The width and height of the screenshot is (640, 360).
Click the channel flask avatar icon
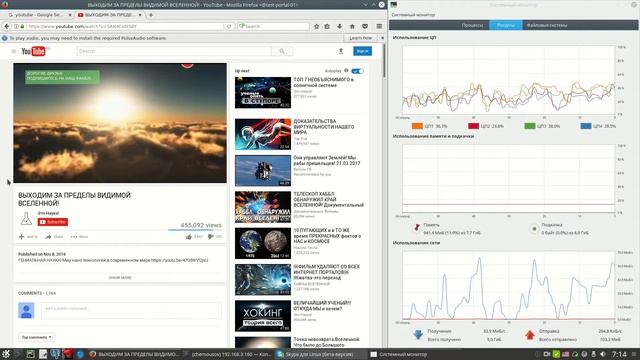(x=26, y=219)
